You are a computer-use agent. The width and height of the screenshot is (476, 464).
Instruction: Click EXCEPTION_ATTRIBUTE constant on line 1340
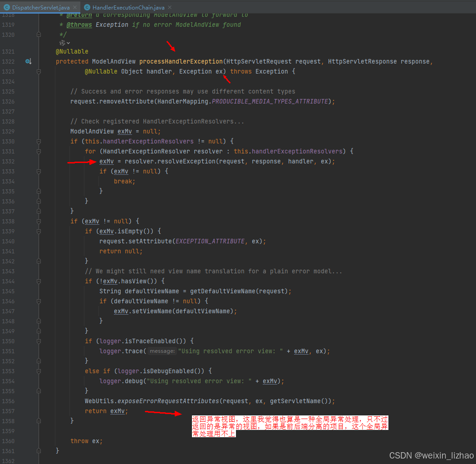tap(210, 242)
